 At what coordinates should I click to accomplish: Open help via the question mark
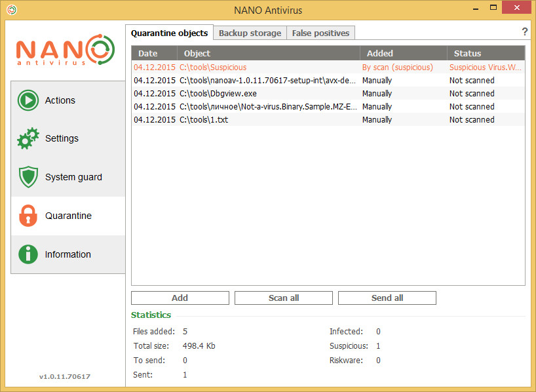point(525,32)
